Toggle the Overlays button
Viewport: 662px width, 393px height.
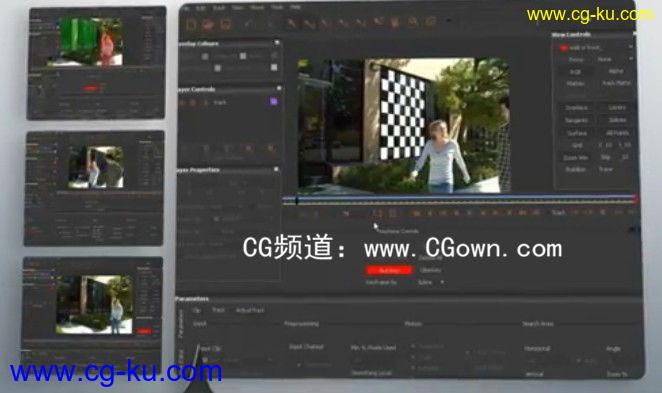click(x=576, y=108)
